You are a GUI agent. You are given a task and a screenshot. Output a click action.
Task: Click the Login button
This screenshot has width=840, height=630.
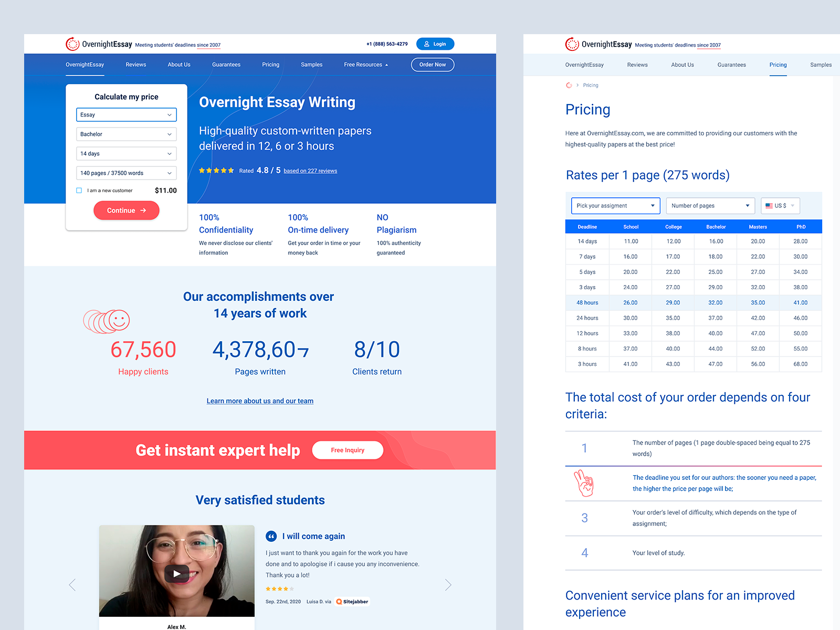click(435, 44)
